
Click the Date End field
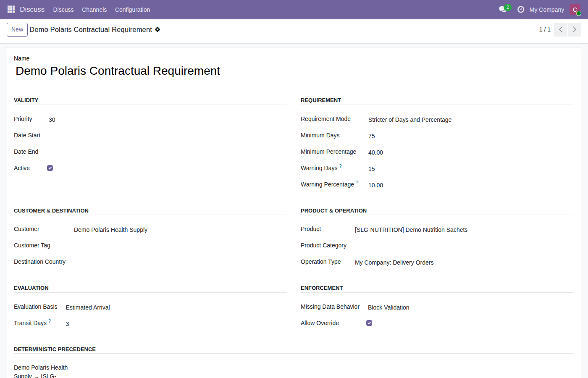(168, 152)
